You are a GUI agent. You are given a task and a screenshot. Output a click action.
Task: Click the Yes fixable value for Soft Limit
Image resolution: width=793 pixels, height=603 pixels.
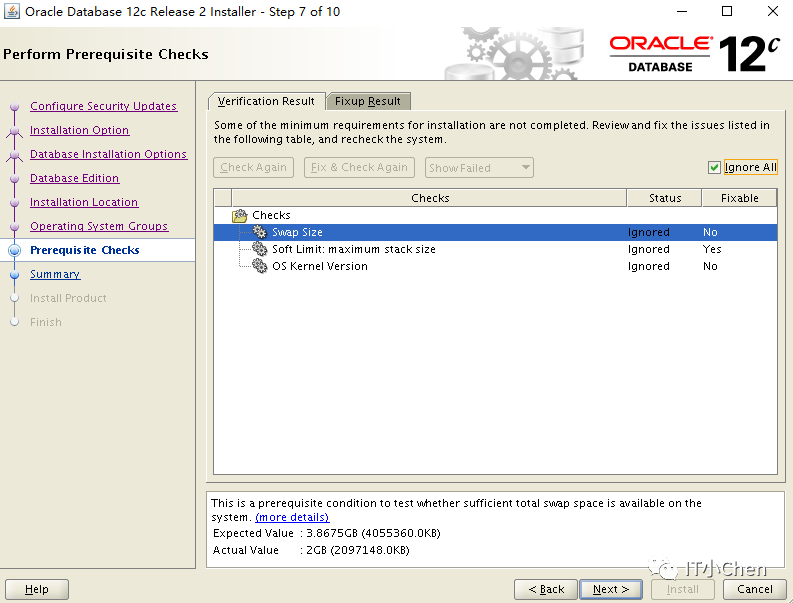(x=712, y=249)
